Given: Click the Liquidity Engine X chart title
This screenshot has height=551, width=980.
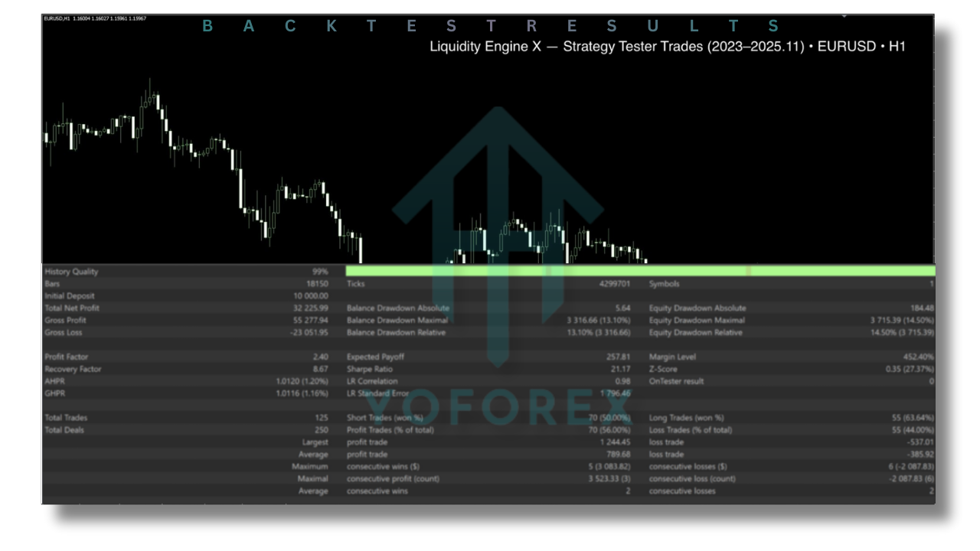Looking at the screenshot, I should pos(668,47).
